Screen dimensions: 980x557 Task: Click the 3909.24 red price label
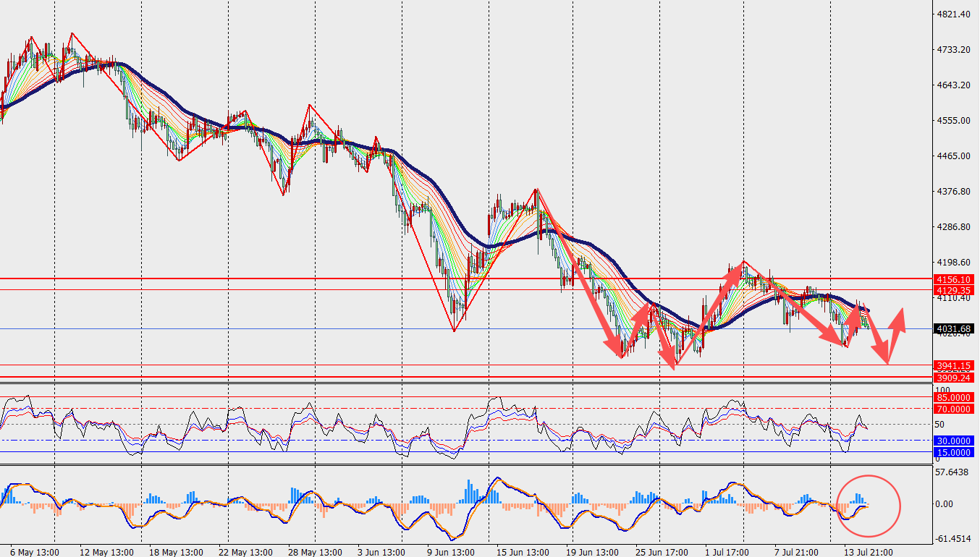coord(952,378)
